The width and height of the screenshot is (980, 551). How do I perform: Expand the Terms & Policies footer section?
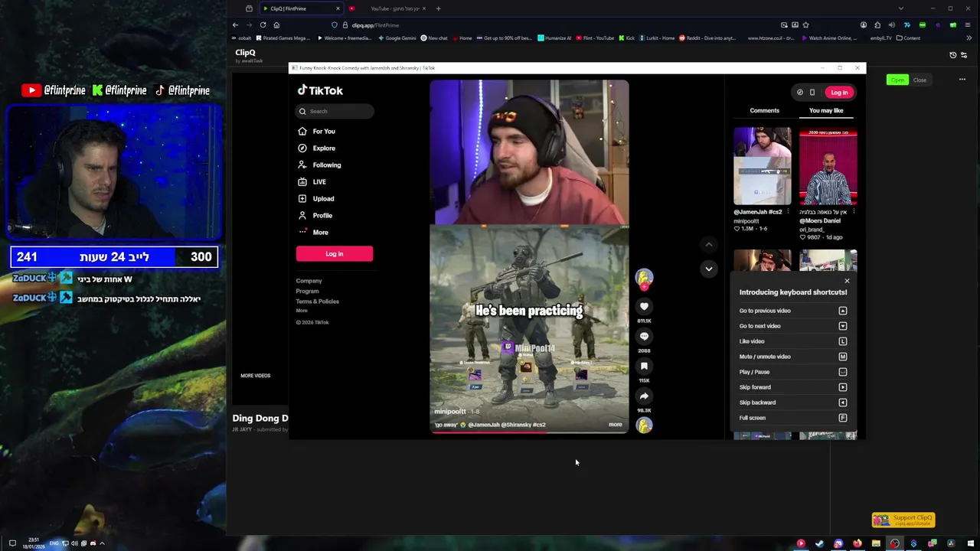pos(318,302)
